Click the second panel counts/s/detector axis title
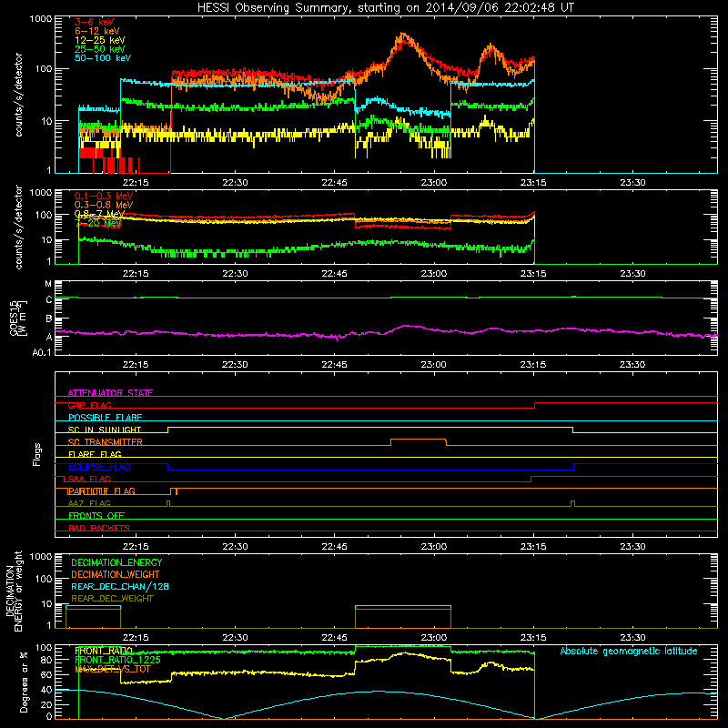This screenshot has width=728, height=728. (18, 227)
